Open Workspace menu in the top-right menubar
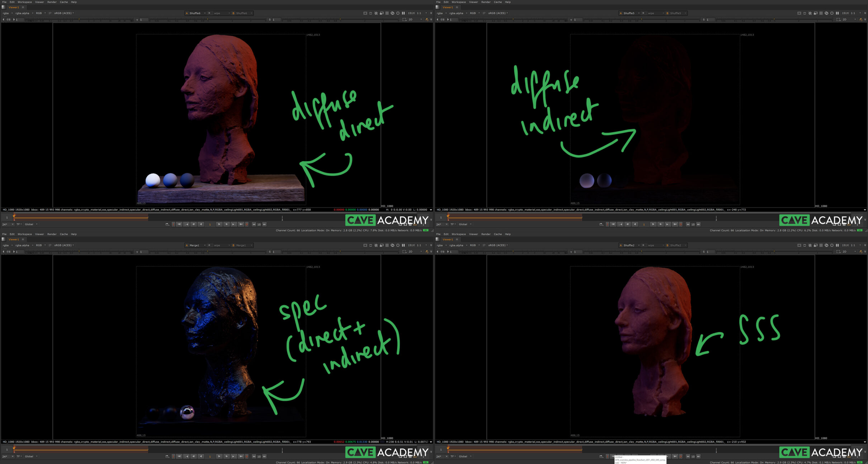Screen dimensions: 868x464 point(458,2)
